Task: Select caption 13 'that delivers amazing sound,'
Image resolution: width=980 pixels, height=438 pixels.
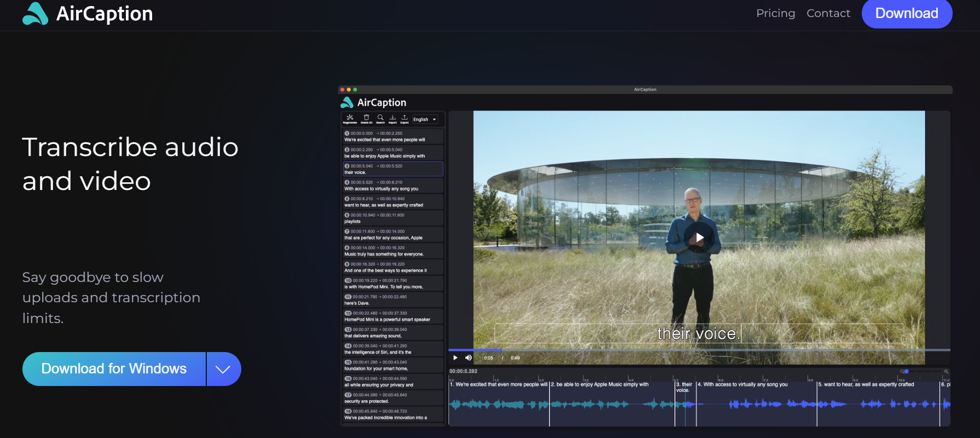Action: pyautogui.click(x=393, y=333)
